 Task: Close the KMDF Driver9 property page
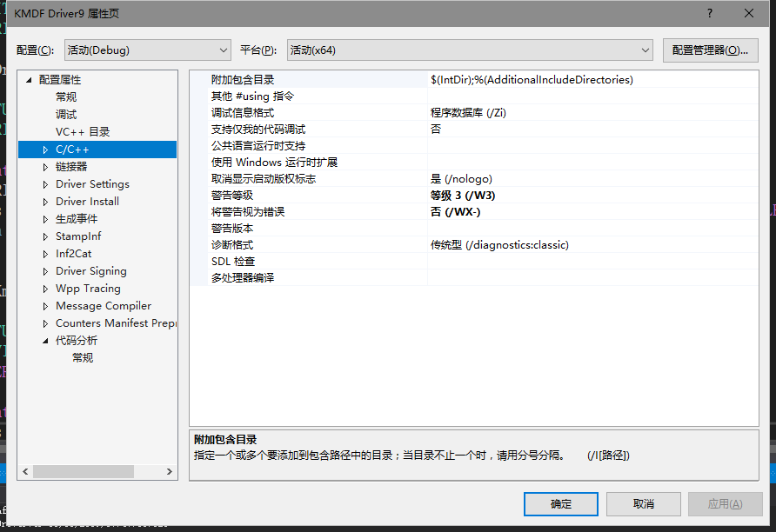point(749,13)
